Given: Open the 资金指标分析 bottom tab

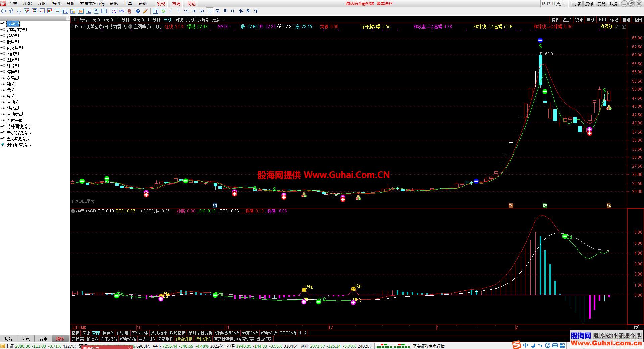Looking at the screenshot, I should coord(227,333).
